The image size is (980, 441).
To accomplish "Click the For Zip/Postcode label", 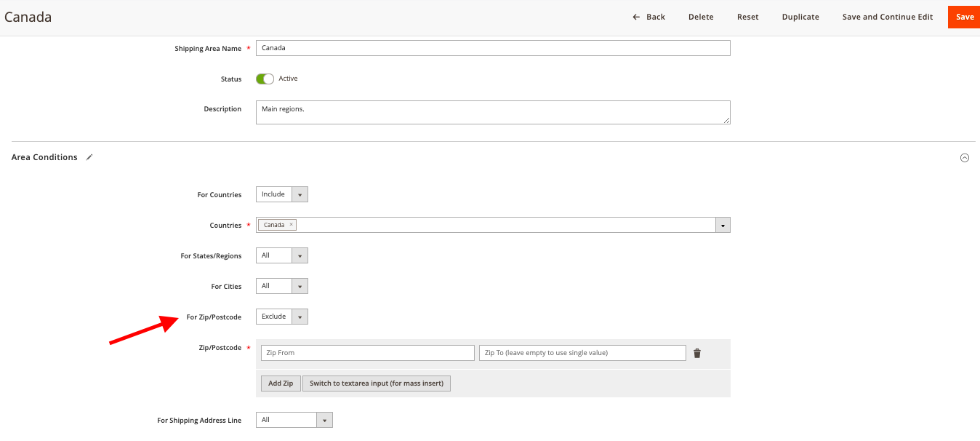I will (x=214, y=317).
